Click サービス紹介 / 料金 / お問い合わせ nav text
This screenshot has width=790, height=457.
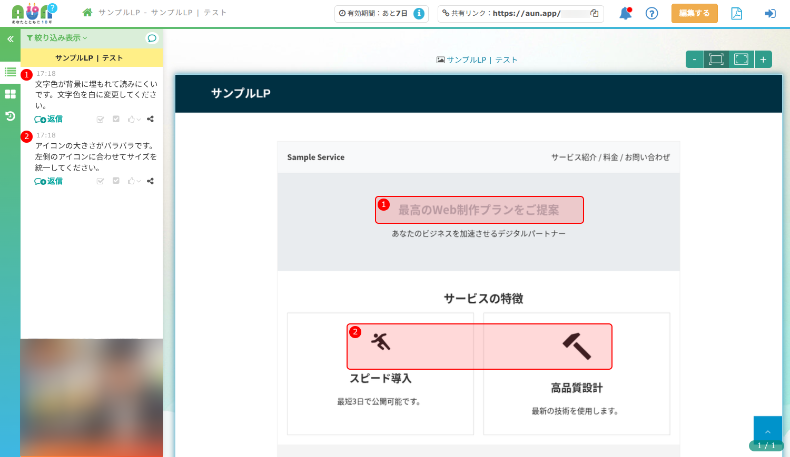tap(610, 157)
